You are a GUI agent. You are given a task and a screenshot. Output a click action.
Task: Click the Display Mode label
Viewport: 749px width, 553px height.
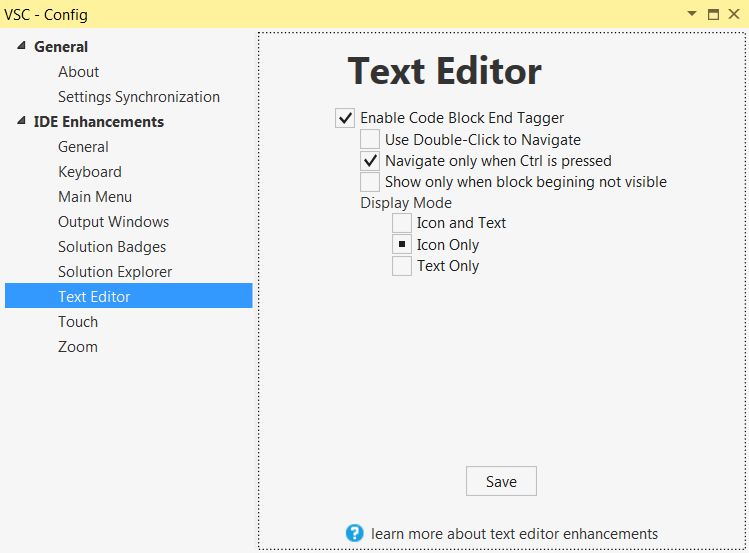pos(406,203)
